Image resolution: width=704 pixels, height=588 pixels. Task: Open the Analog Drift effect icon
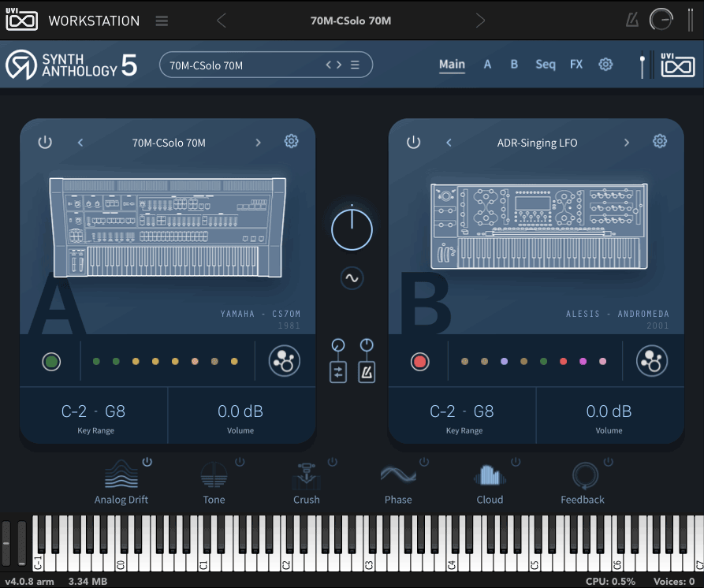(x=121, y=474)
